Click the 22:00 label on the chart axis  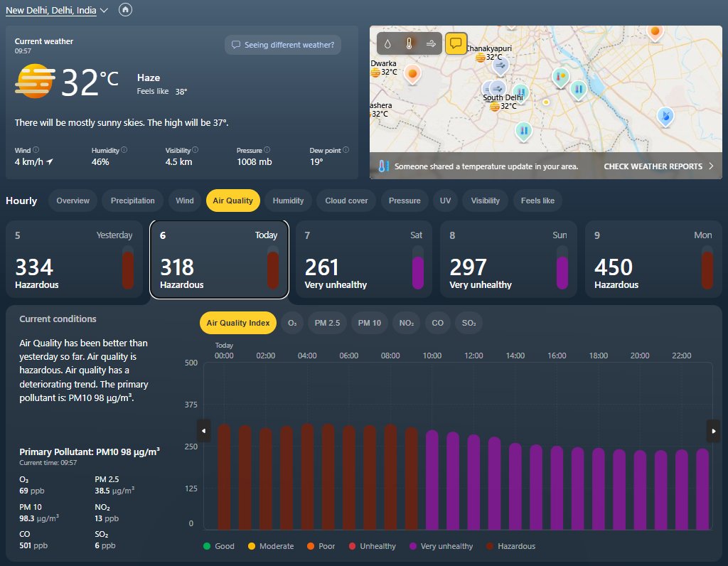[x=682, y=356]
